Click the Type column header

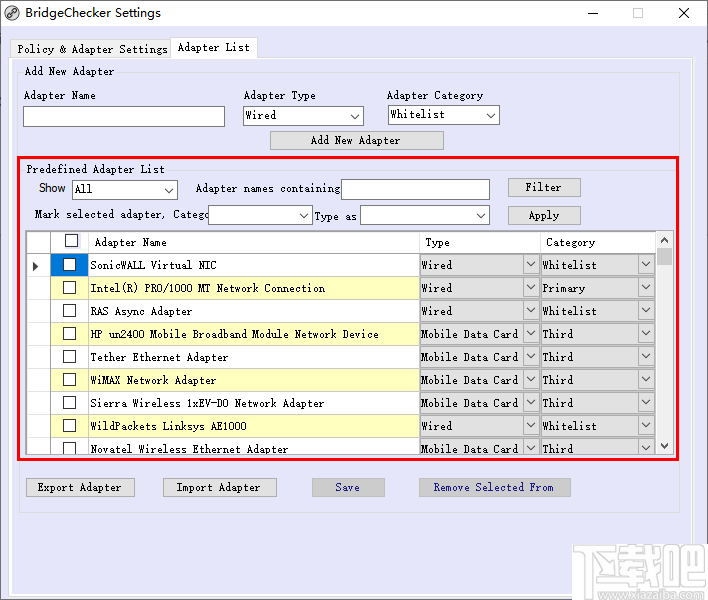480,242
